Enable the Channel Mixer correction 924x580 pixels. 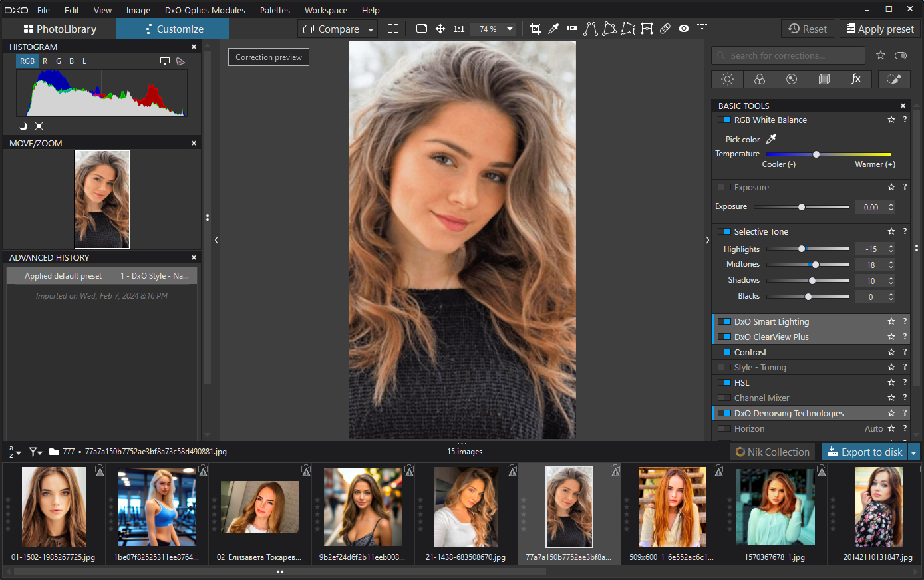724,398
